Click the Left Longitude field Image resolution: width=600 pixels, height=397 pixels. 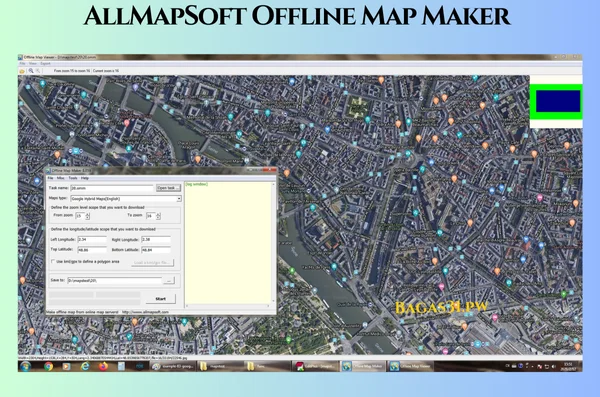coord(92,239)
